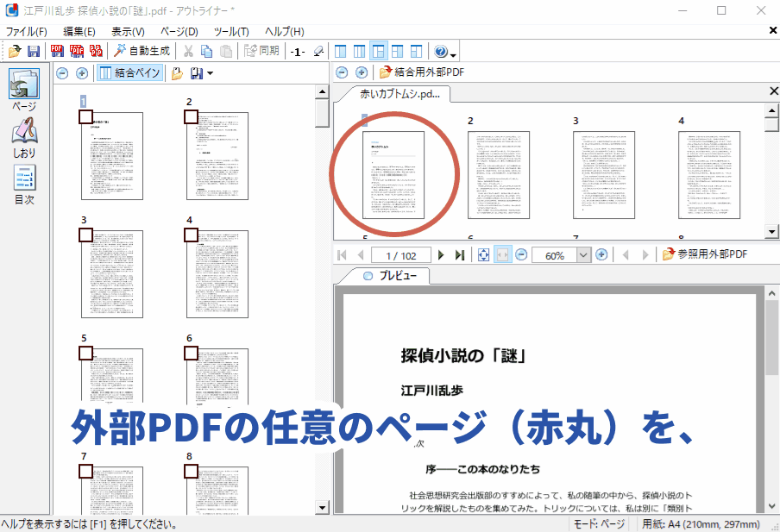Save the document with the floppy disk icon
The width and height of the screenshot is (780, 532).
[x=34, y=51]
